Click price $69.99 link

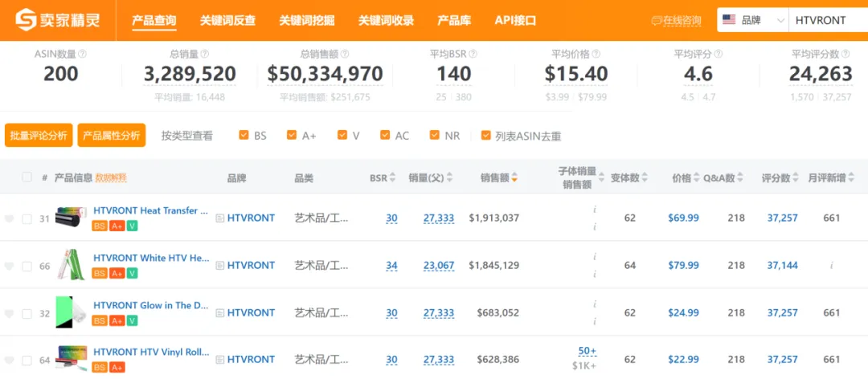pos(683,218)
